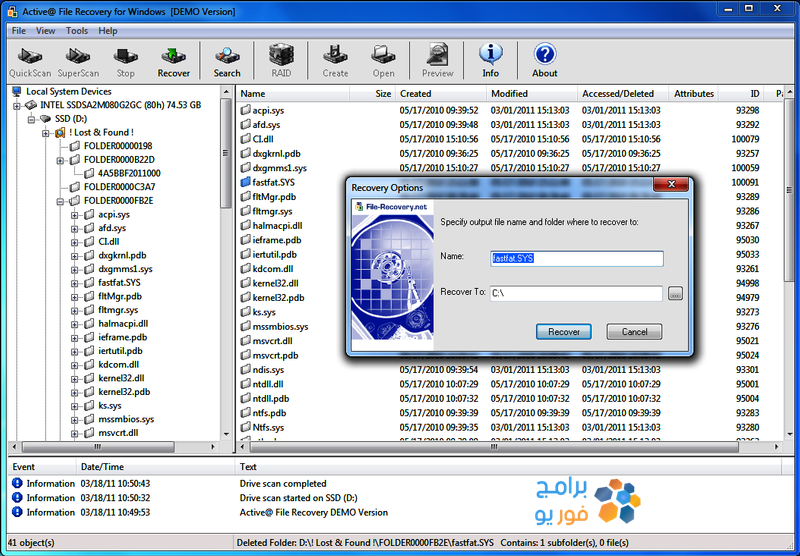Open the File menu
Viewport: 800px width, 556px height.
(x=19, y=31)
